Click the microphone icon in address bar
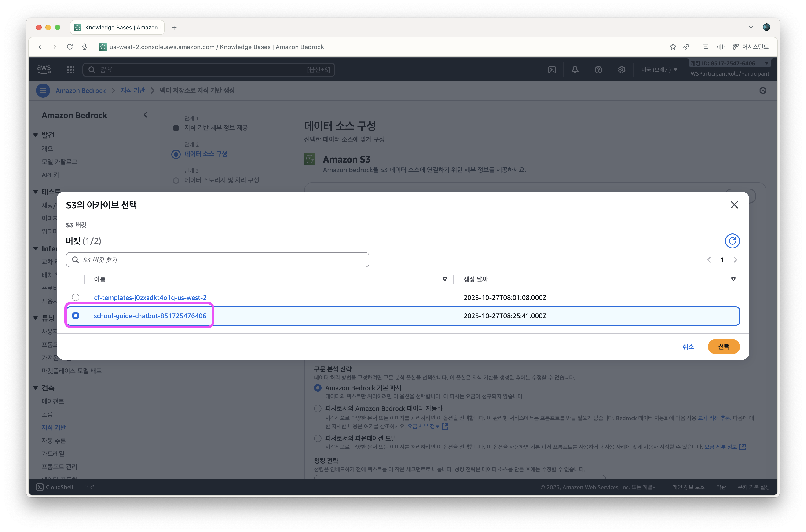 pyautogui.click(x=85, y=47)
